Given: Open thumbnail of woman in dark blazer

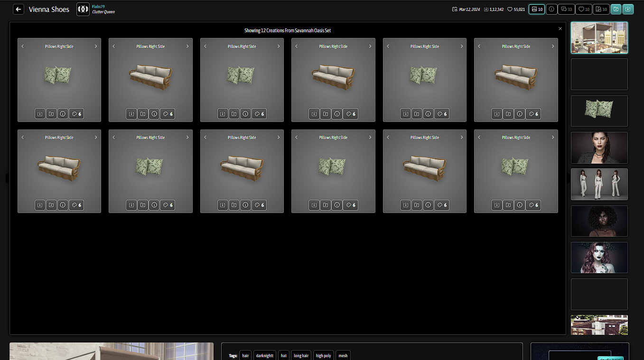Looking at the screenshot, I should tap(599, 148).
